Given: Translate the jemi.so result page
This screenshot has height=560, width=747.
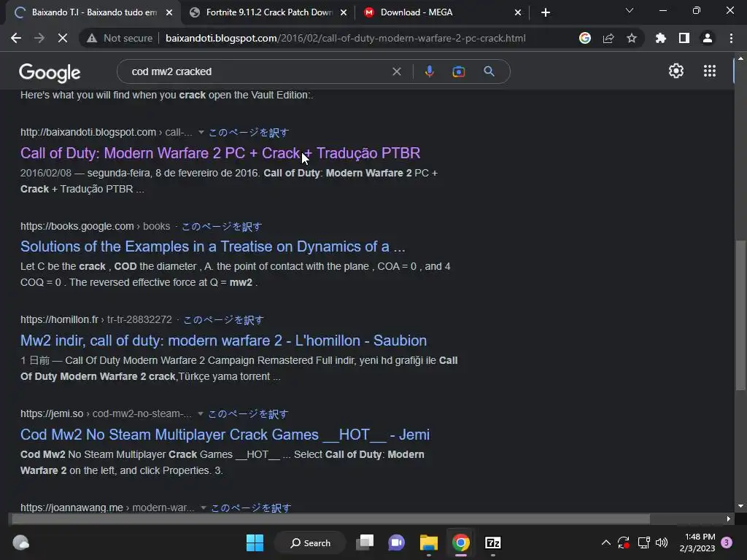Looking at the screenshot, I should tap(248, 414).
